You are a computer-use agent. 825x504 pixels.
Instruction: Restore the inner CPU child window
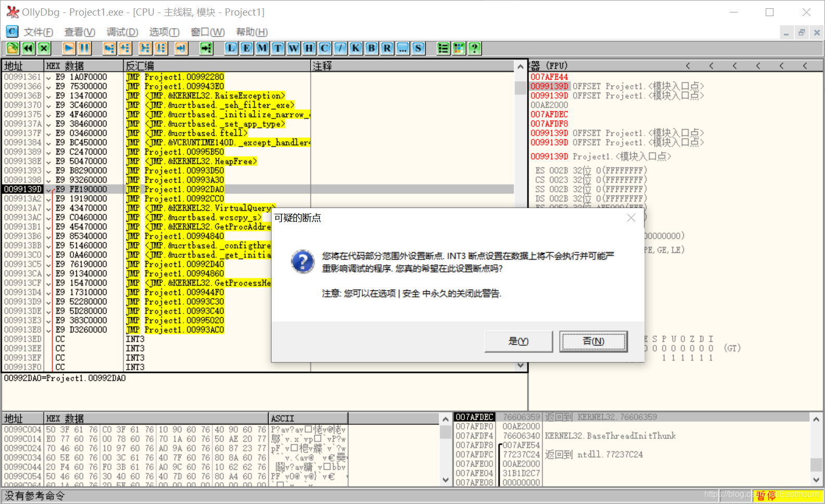(802, 32)
